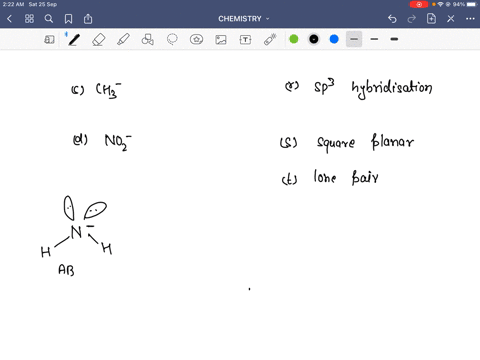Undo the last stroke
This screenshot has height=360, width=480.
[392, 19]
